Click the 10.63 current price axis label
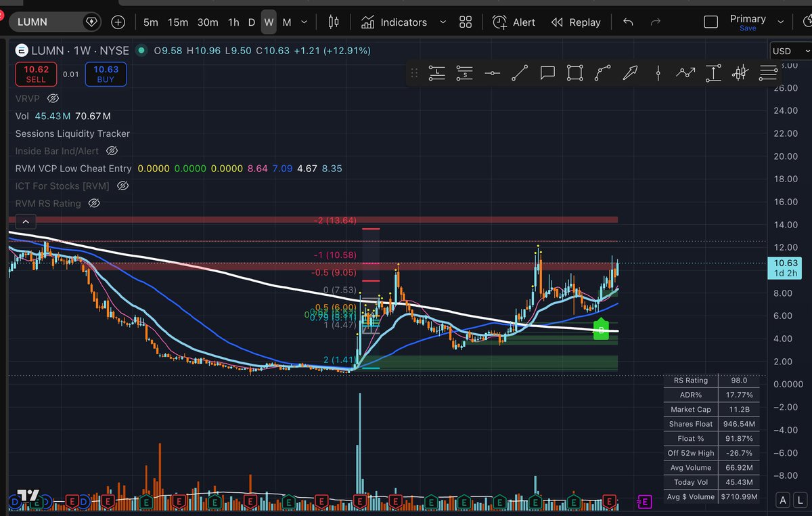Screen dimensions: 812x516 [786, 268]
